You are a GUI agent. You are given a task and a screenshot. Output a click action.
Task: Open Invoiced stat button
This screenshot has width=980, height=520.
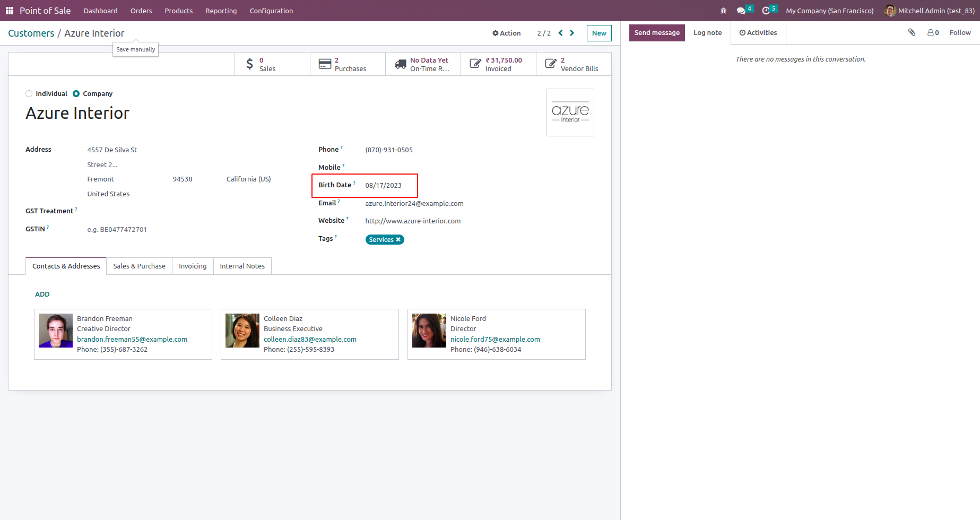click(x=498, y=64)
